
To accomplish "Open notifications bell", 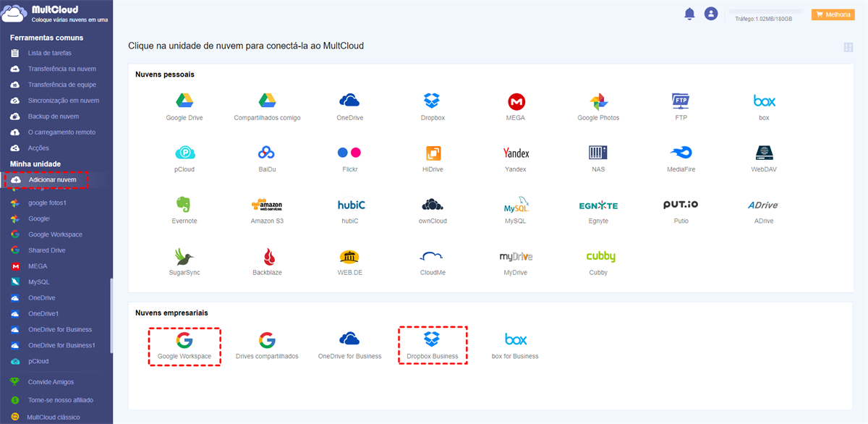I will 689,14.
